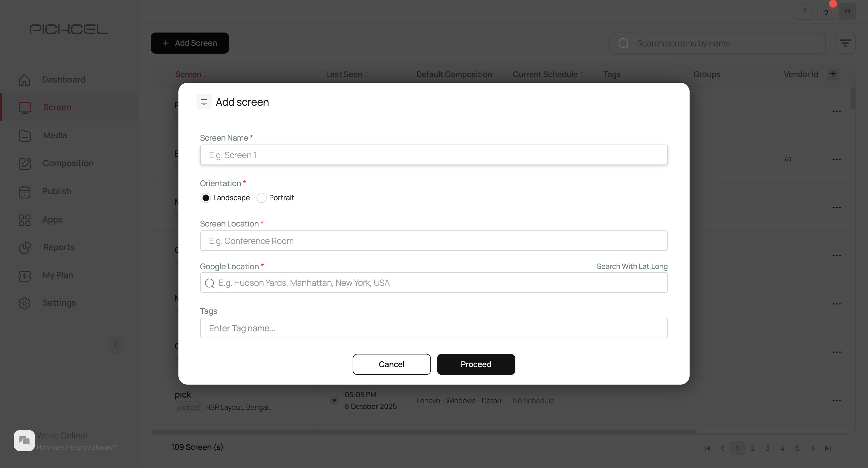Open the screen list filter icon
868x468 pixels.
[845, 43]
